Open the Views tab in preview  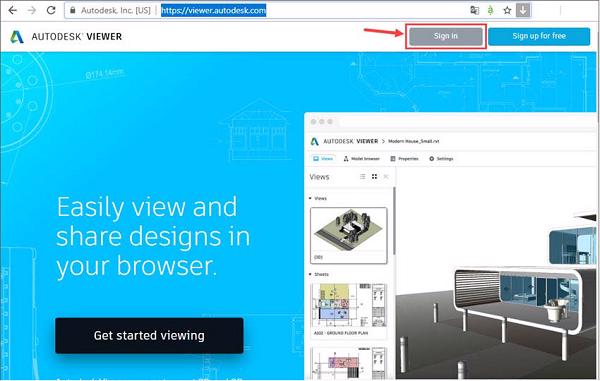(x=323, y=158)
